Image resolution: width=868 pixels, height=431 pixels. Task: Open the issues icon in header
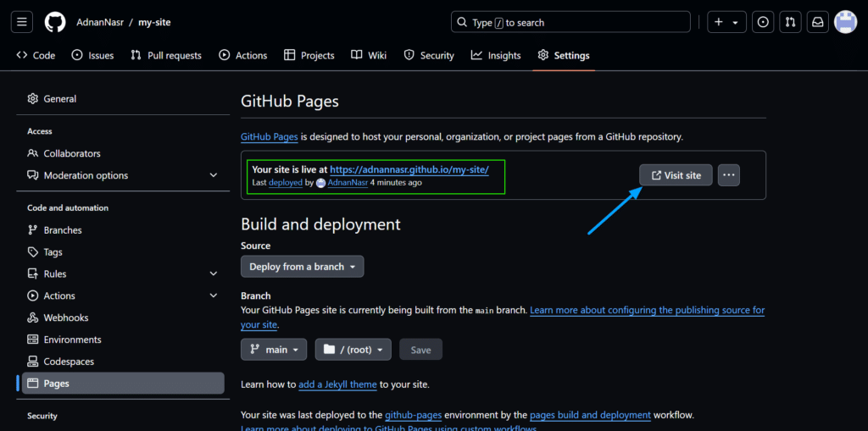click(763, 22)
